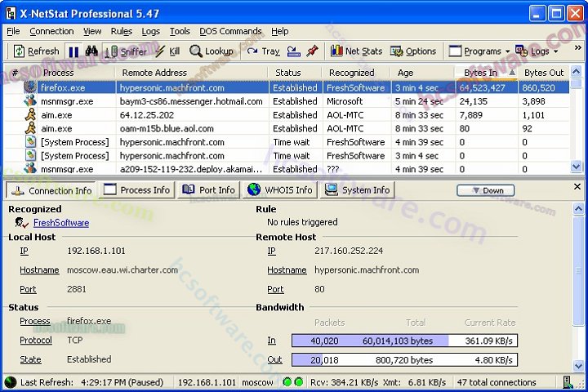Click the firefox.exe process icon
Image resolution: width=588 pixels, height=392 pixels.
click(x=30, y=87)
